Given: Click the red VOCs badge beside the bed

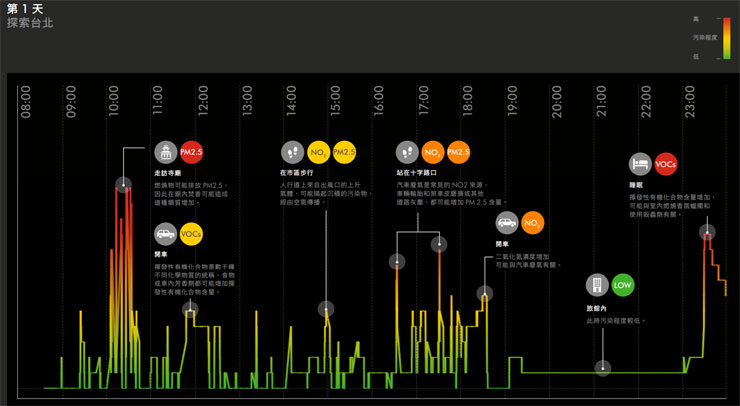Looking at the screenshot, I should click(x=665, y=164).
